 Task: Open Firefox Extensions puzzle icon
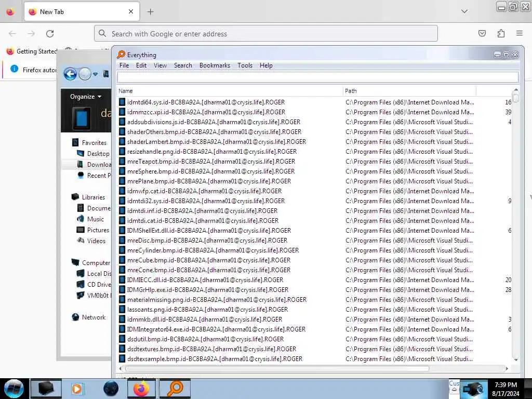click(501, 33)
